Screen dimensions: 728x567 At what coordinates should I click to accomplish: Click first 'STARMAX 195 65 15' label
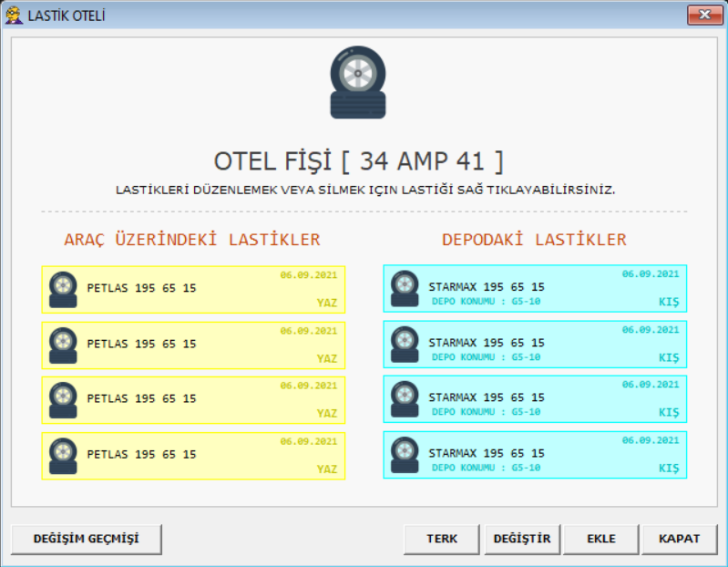(487, 287)
